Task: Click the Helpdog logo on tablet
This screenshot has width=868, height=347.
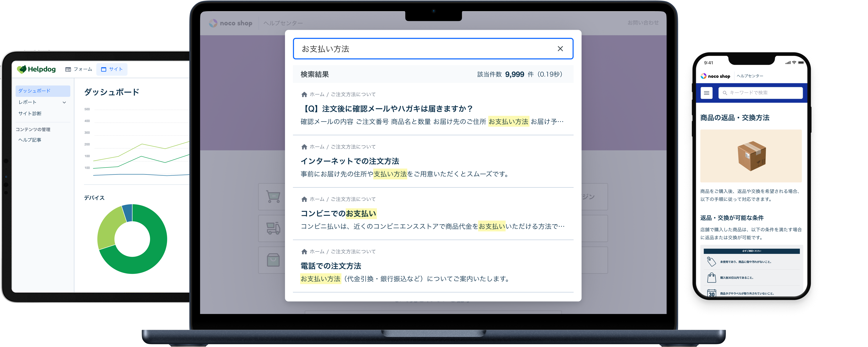Action: (x=36, y=69)
